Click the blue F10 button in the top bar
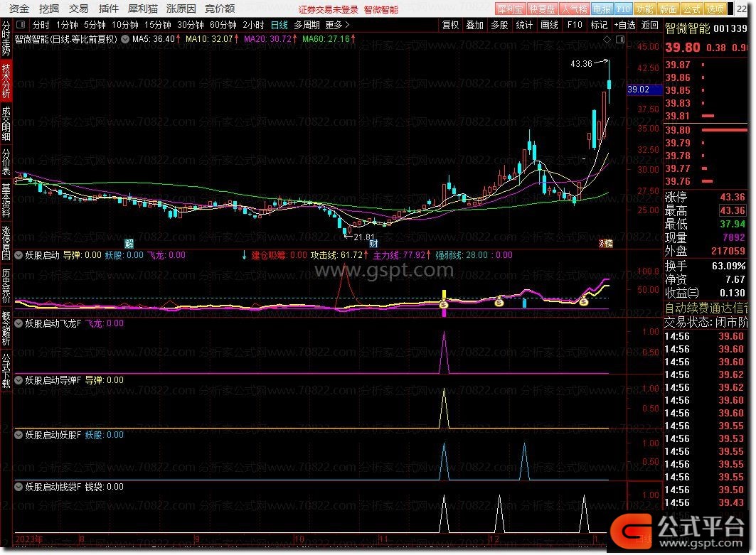 [x=623, y=9]
